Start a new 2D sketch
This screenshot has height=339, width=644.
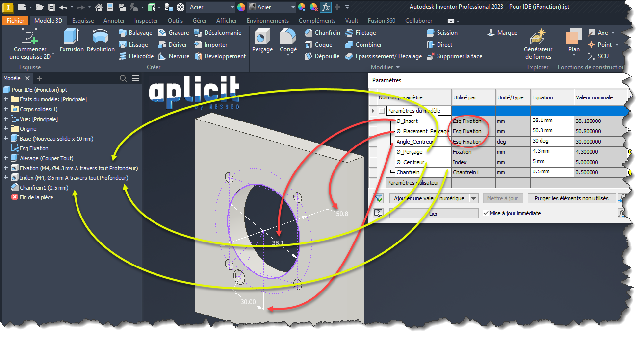[30, 37]
